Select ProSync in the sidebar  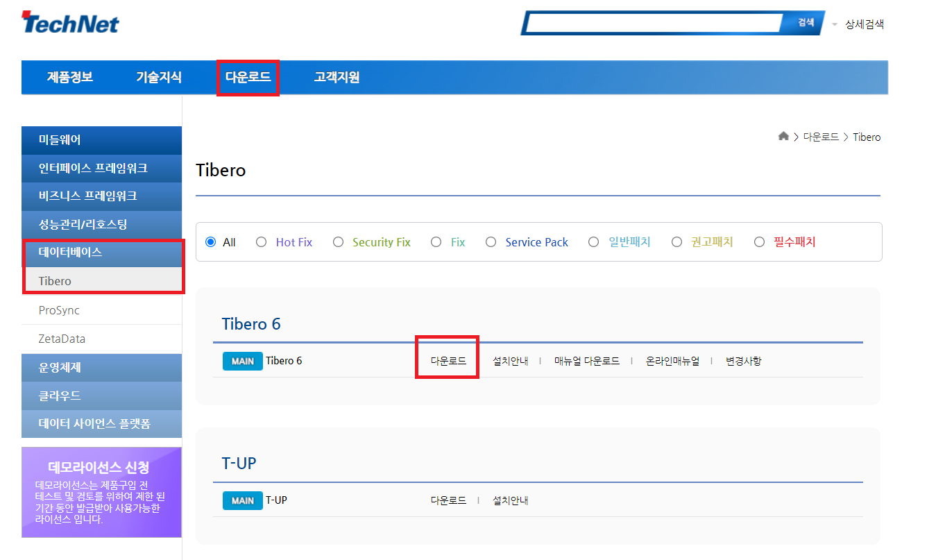click(x=101, y=310)
